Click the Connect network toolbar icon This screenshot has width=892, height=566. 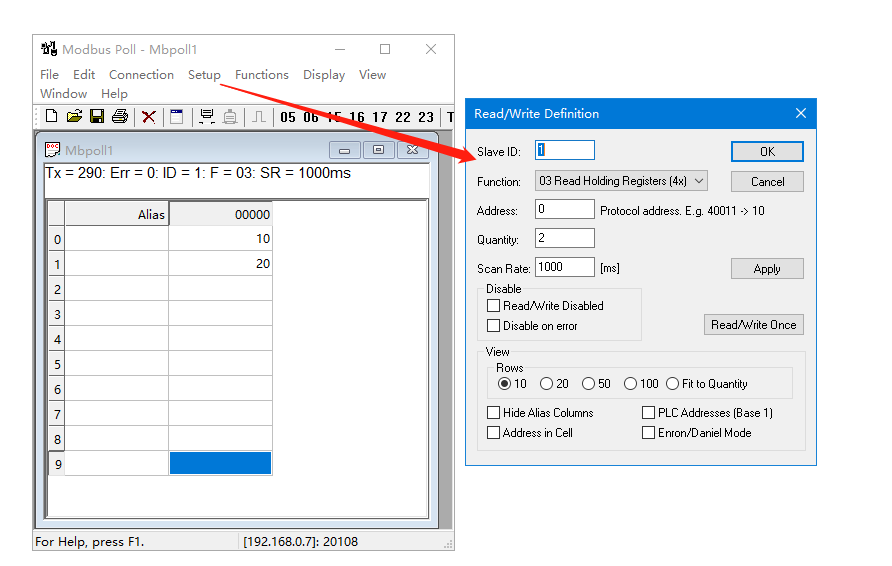pyautogui.click(x=206, y=117)
